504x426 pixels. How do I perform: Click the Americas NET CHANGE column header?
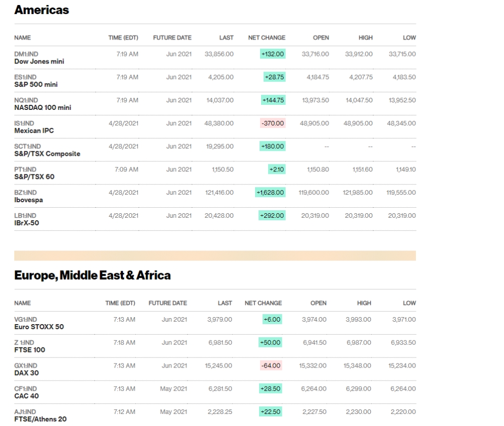(267, 38)
